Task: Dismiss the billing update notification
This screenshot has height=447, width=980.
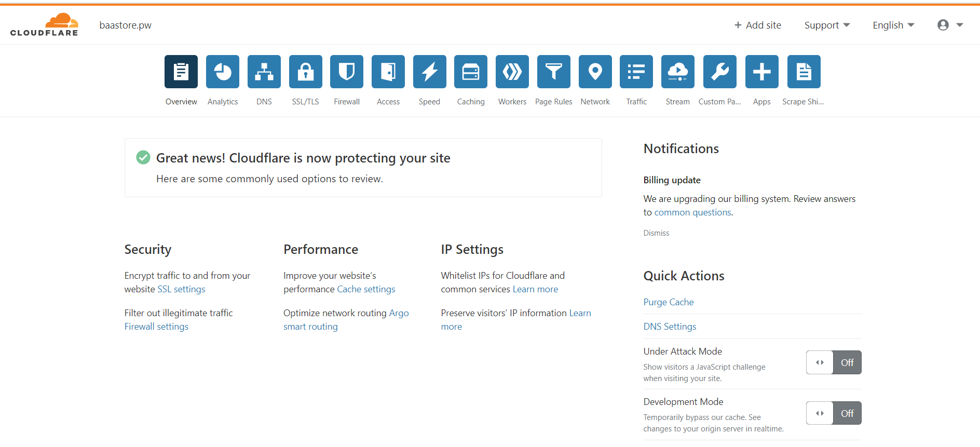Action: tap(656, 233)
